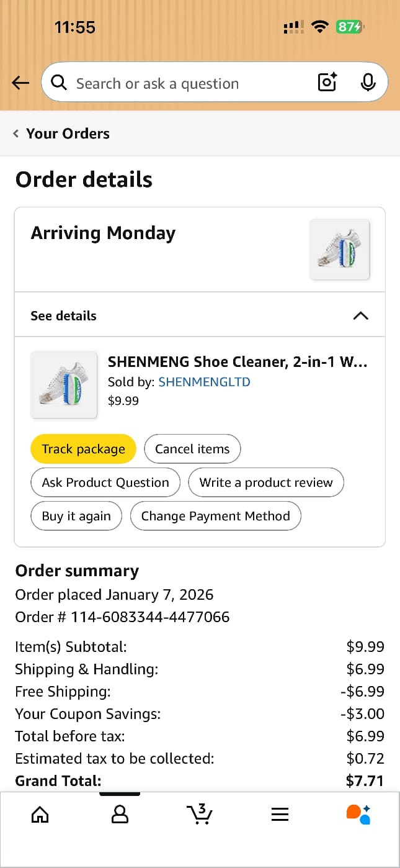Viewport: 400px width, 868px height.
Task: Open the hamburger menu icon
Action: pos(280,814)
